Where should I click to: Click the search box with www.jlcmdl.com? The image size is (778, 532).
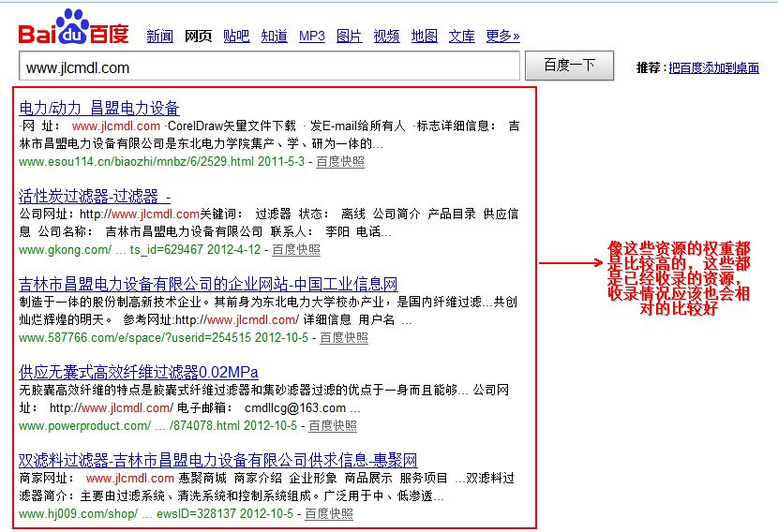[x=269, y=66]
